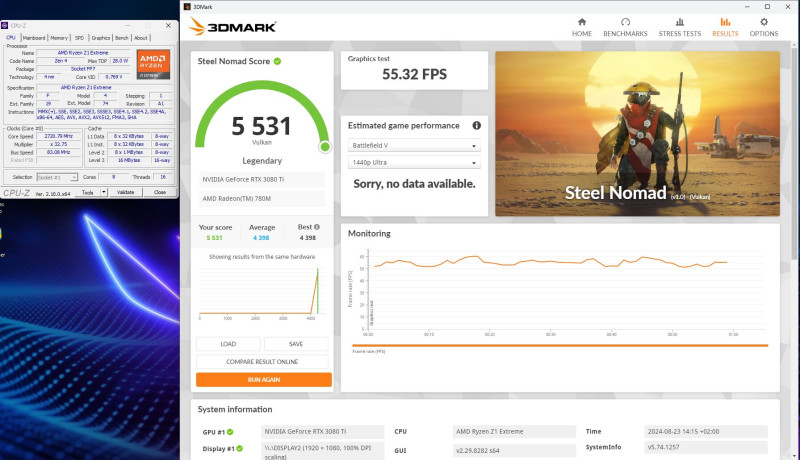Click the Max TDP 28.0 W value in CPU-Z

(x=120, y=61)
